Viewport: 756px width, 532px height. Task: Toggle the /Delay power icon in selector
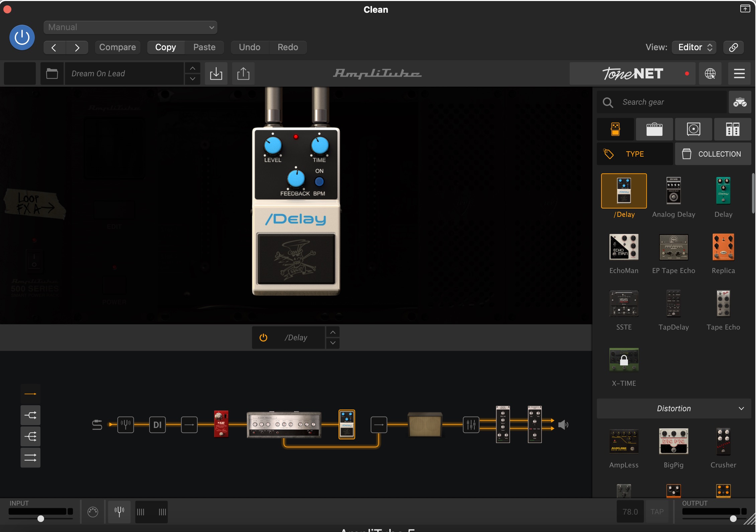click(x=263, y=338)
